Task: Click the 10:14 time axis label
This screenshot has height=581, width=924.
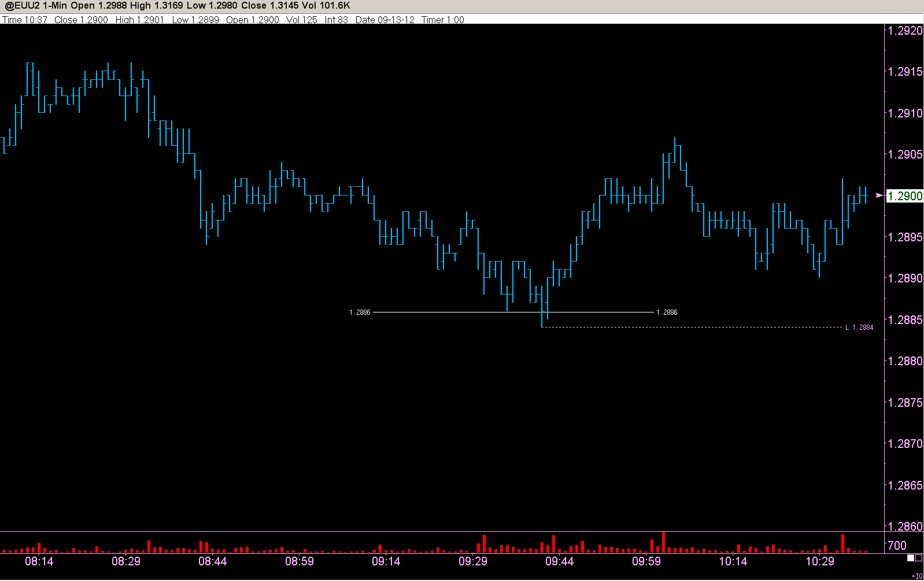Action: [x=733, y=561]
